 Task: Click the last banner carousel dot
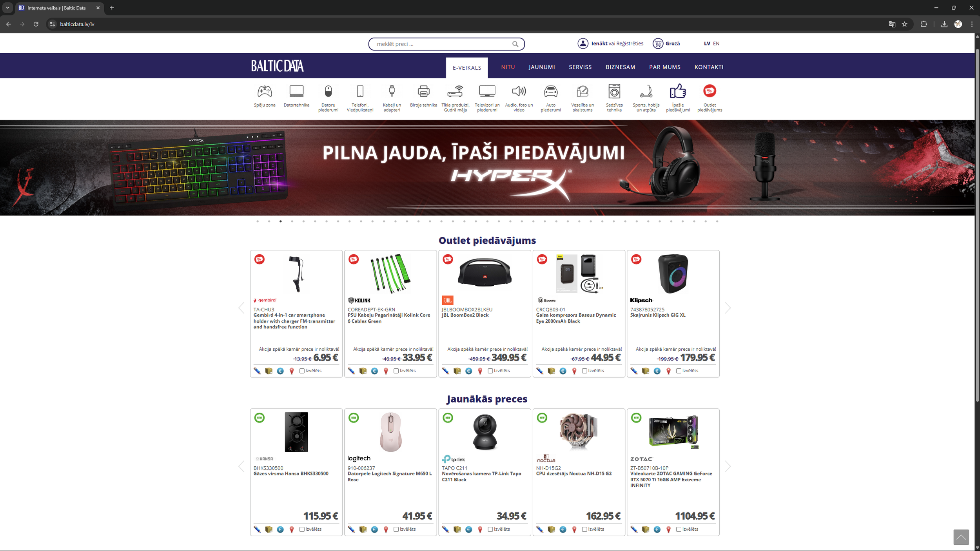coord(717,221)
